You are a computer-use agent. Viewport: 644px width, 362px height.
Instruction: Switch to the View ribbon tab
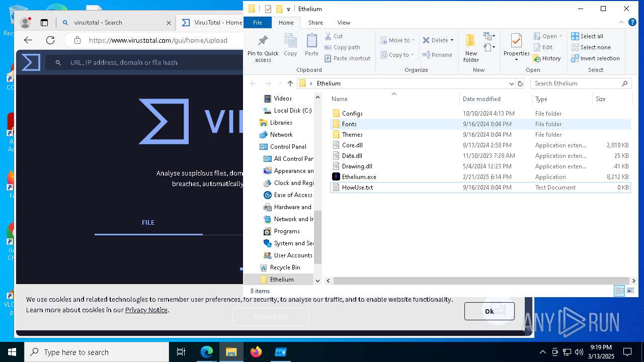tap(344, 23)
